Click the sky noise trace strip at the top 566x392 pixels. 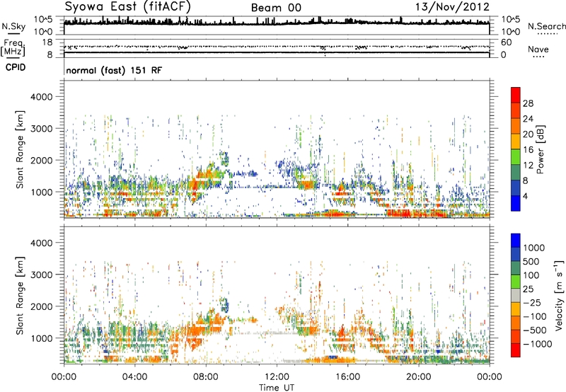(x=277, y=25)
